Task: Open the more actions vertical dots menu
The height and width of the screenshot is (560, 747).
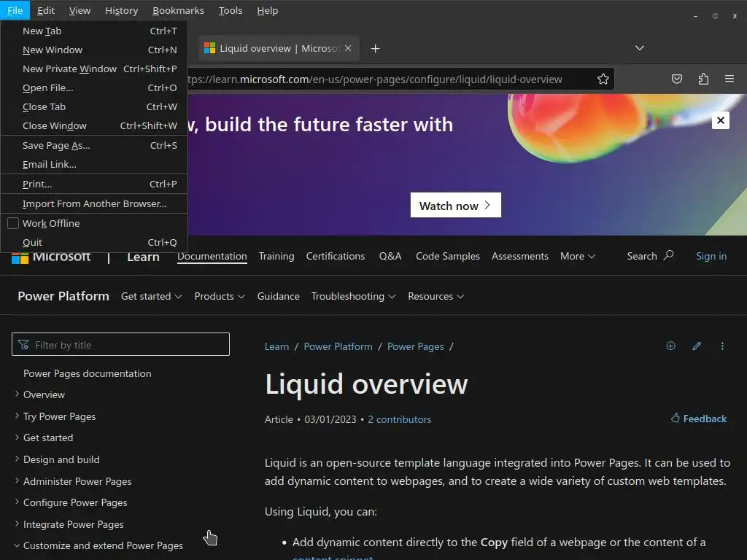Action: coord(722,346)
